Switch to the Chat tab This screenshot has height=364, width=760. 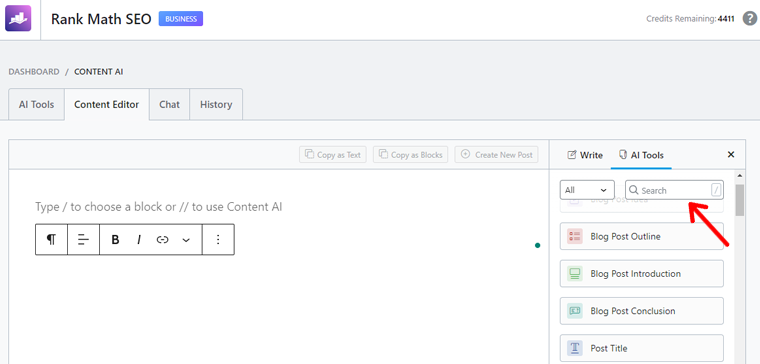tap(170, 104)
